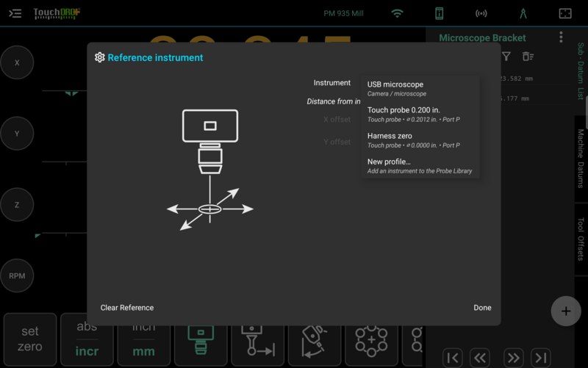The height and width of the screenshot is (368, 588).
Task: Open Microscope Bracket overflow menu
Action: click(x=561, y=37)
